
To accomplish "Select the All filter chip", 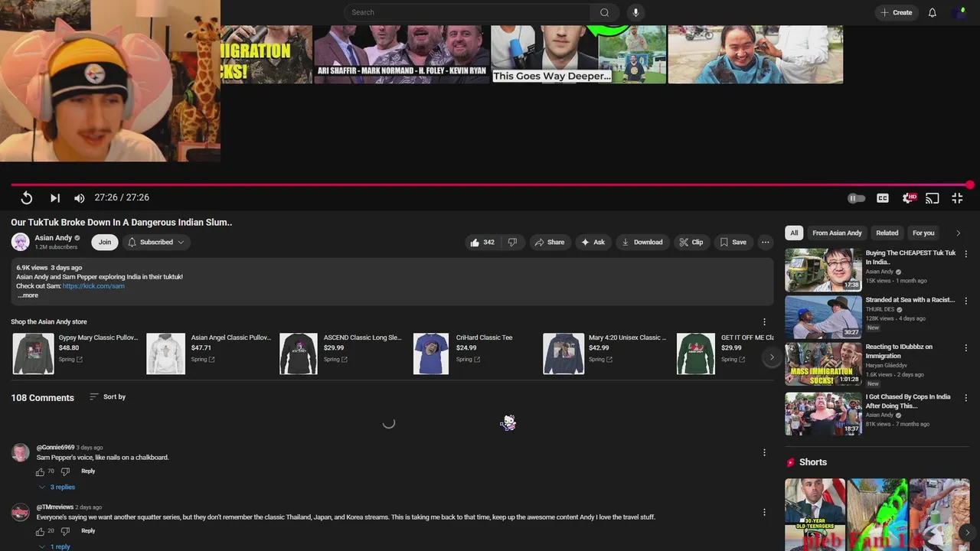I will click(x=794, y=233).
